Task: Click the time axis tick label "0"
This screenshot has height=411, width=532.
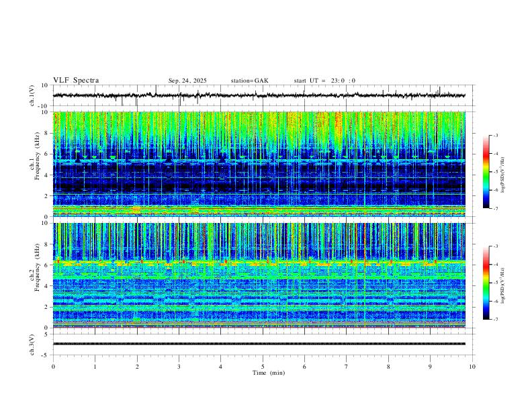Action: (53, 367)
